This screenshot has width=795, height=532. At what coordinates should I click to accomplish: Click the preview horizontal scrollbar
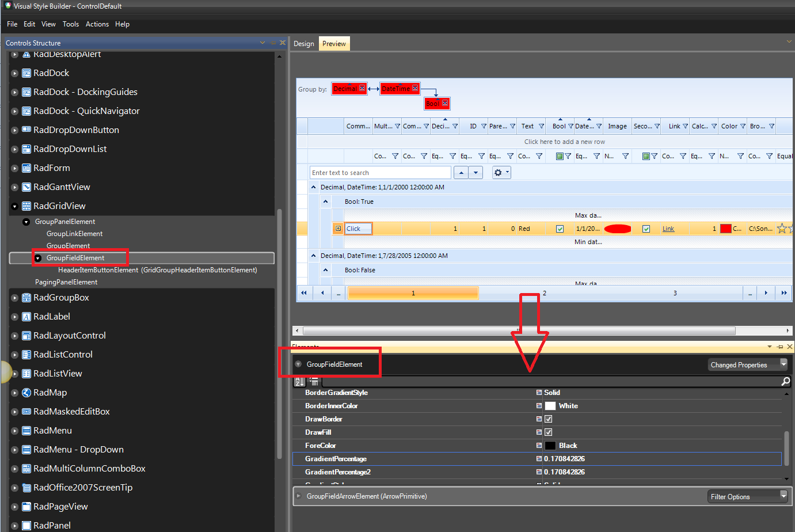(519, 330)
